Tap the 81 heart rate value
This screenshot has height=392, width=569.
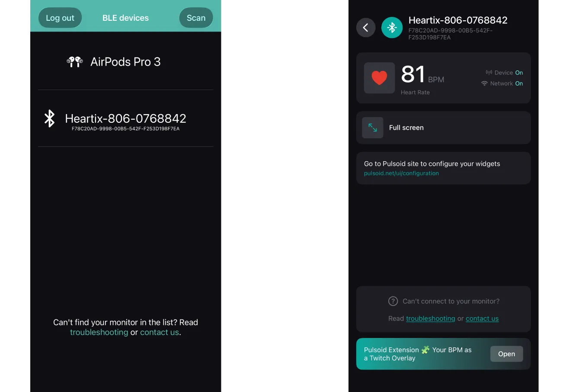point(413,74)
